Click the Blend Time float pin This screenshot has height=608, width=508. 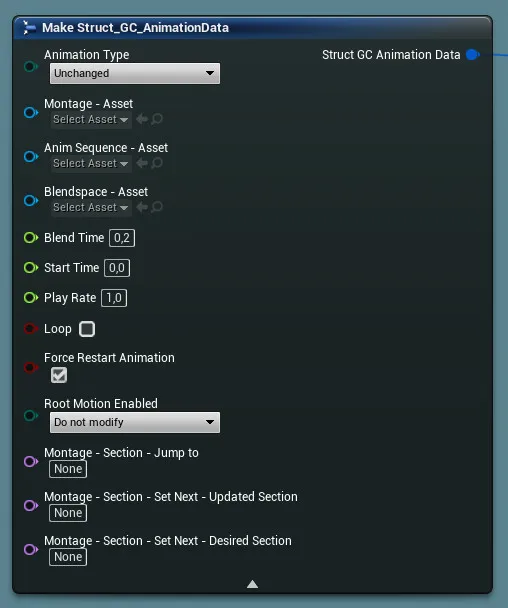[x=31, y=237]
